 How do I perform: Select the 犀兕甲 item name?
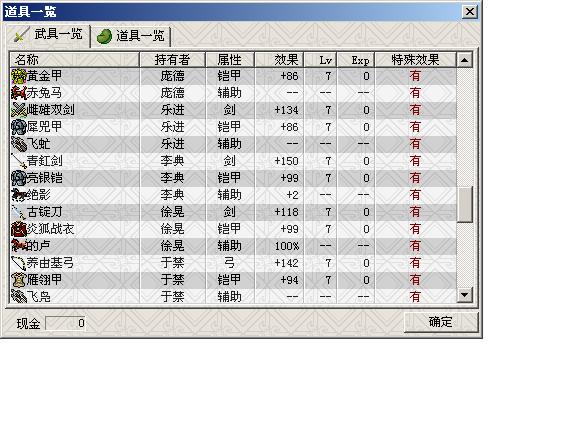pyautogui.click(x=44, y=127)
